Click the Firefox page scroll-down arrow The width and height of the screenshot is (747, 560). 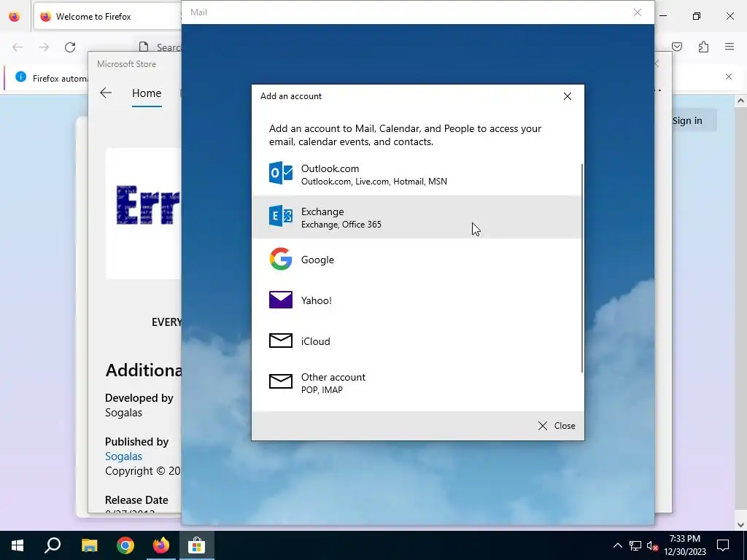[x=740, y=525]
